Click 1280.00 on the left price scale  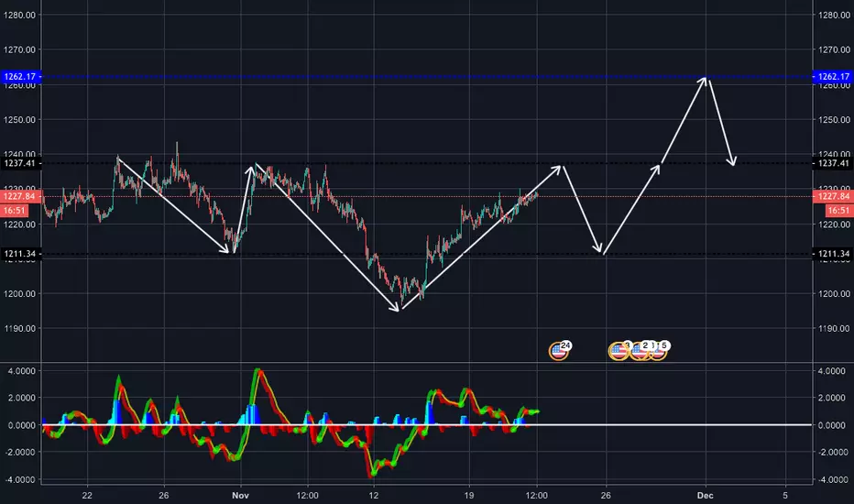[19, 16]
